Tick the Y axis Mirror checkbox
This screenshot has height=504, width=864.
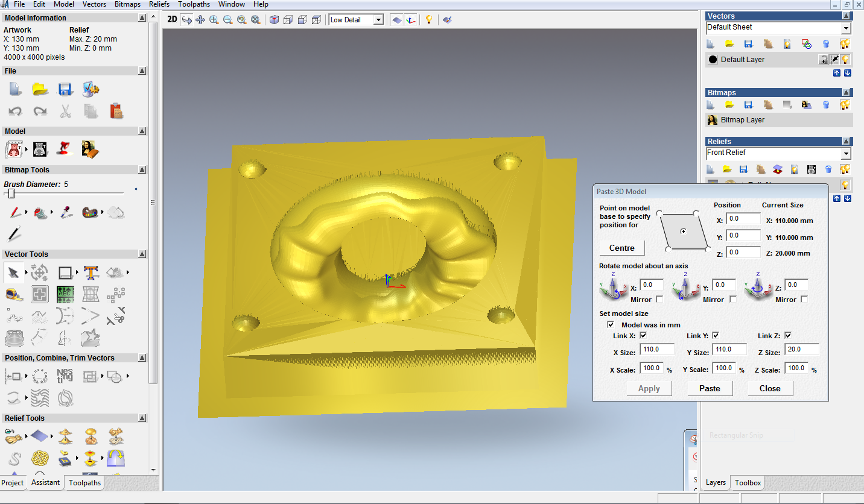[x=733, y=300]
